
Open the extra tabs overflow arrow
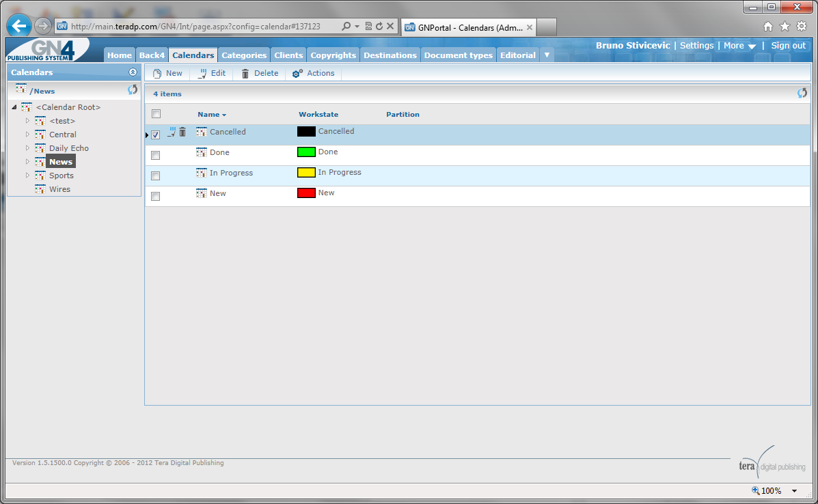(x=547, y=55)
